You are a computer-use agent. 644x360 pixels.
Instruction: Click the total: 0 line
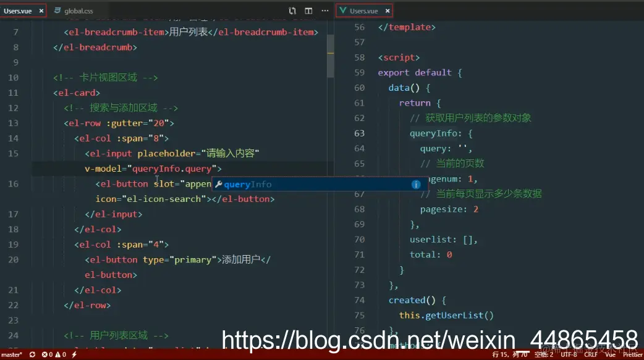(431, 255)
